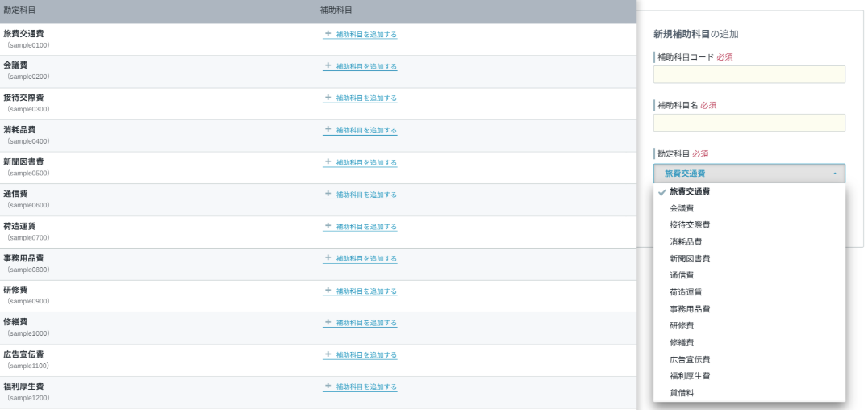The width and height of the screenshot is (868, 410).
Task: Select 新聞図書費 from the dropdown list
Action: [749, 259]
